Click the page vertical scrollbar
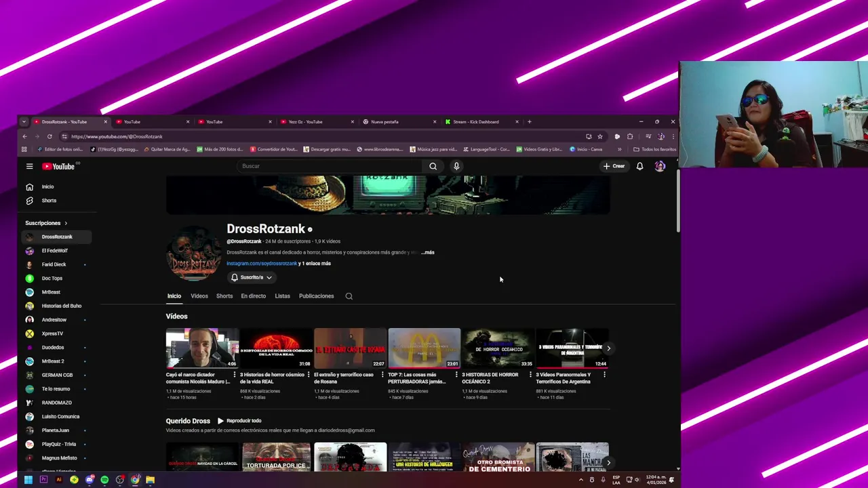The width and height of the screenshot is (868, 488). (x=678, y=201)
